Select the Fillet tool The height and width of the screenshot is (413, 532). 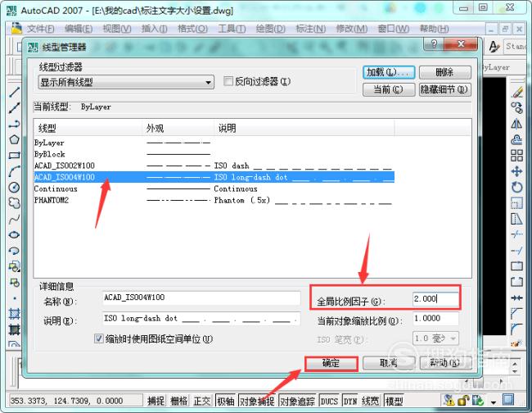[x=516, y=329]
